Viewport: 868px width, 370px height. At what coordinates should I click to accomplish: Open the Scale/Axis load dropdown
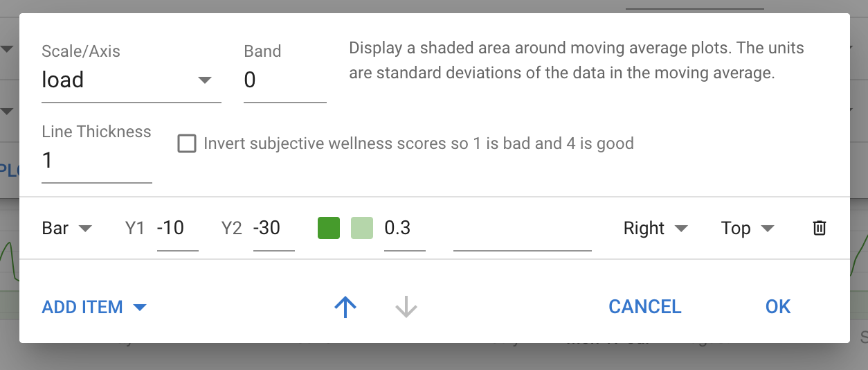[x=132, y=80]
